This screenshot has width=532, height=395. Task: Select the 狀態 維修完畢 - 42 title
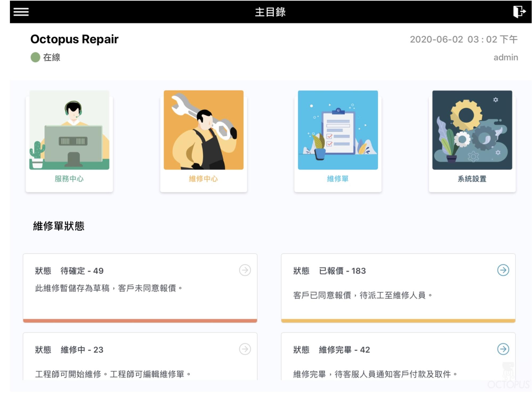coord(331,350)
